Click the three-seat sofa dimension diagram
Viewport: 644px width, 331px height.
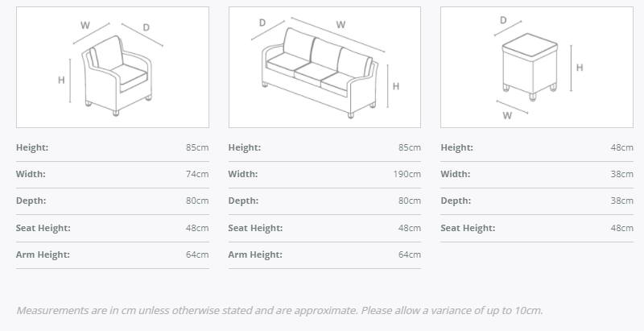tap(324, 68)
